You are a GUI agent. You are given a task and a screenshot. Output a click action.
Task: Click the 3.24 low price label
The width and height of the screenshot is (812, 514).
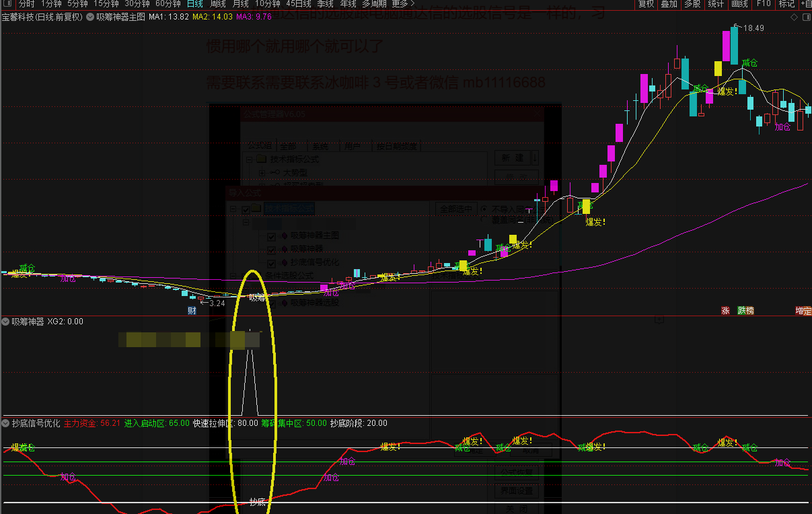click(x=216, y=303)
